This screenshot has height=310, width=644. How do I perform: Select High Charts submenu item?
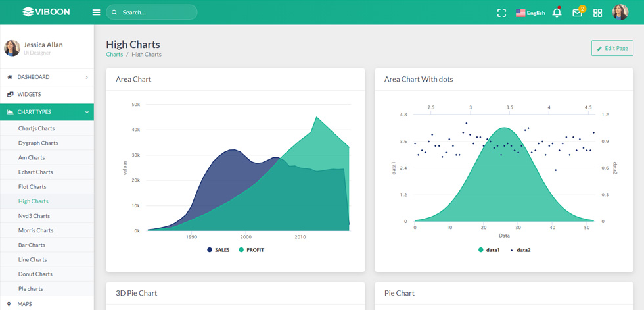pyautogui.click(x=47, y=201)
